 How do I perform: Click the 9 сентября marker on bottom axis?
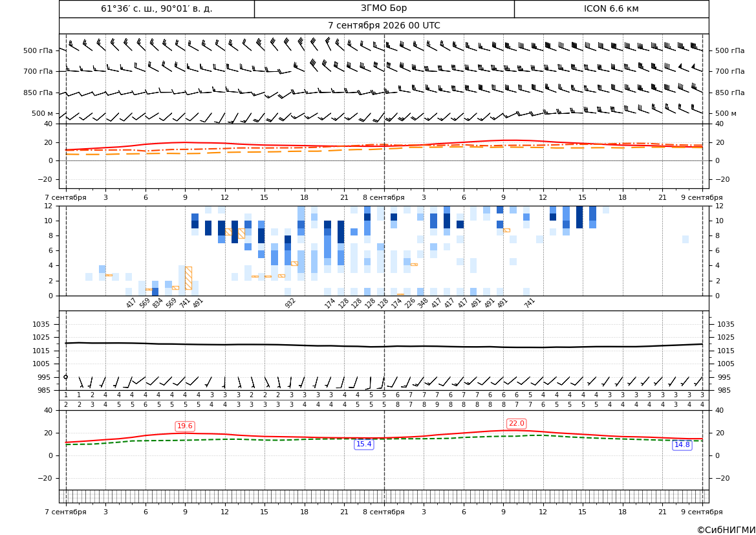(702, 512)
